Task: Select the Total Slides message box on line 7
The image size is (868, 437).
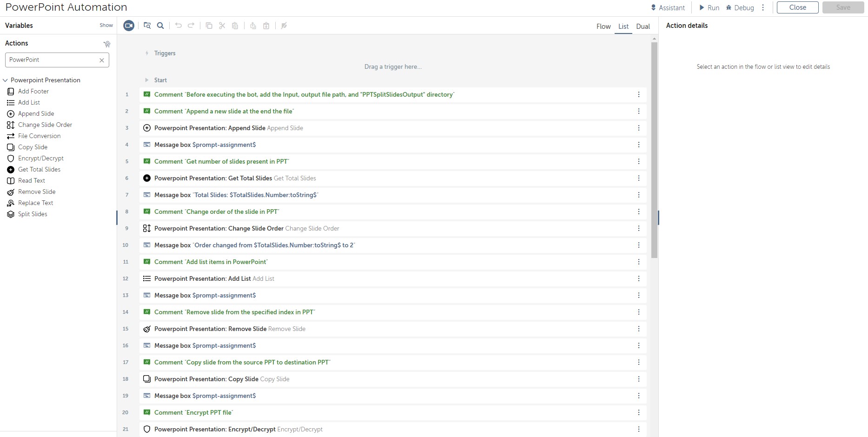Action: [393, 195]
